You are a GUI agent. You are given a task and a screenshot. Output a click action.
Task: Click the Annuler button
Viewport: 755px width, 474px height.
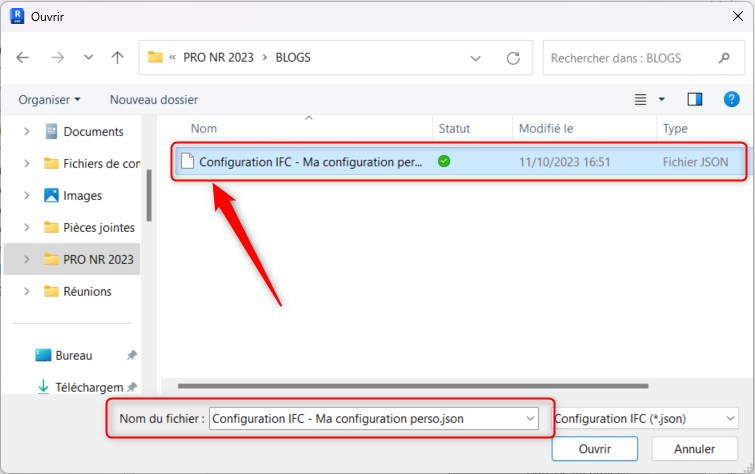pyautogui.click(x=695, y=449)
